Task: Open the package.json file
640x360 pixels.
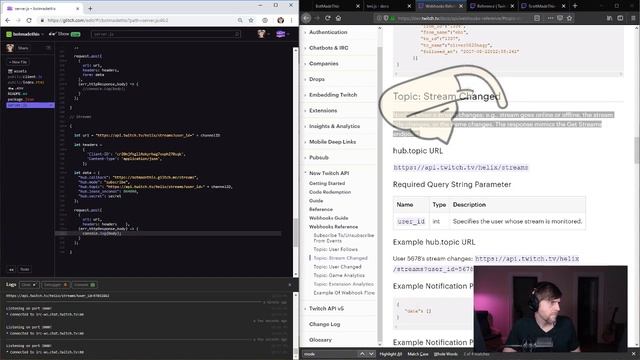Action: tap(21, 99)
